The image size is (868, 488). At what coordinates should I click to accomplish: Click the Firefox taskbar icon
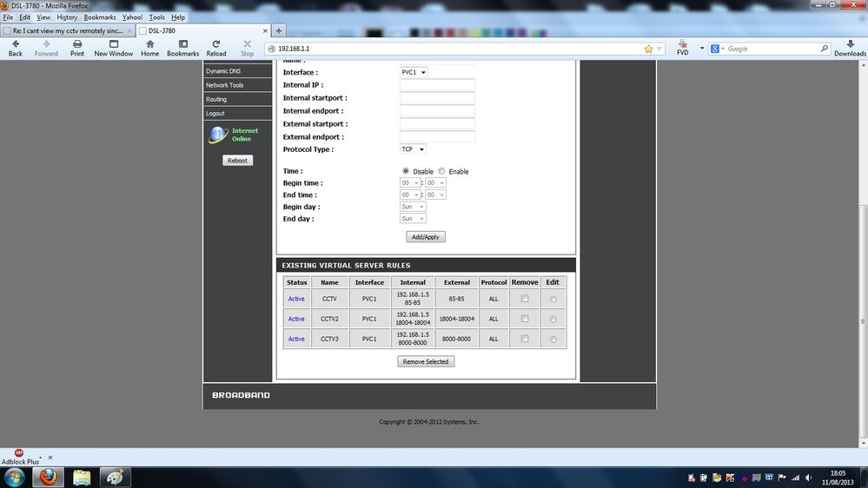click(48, 477)
